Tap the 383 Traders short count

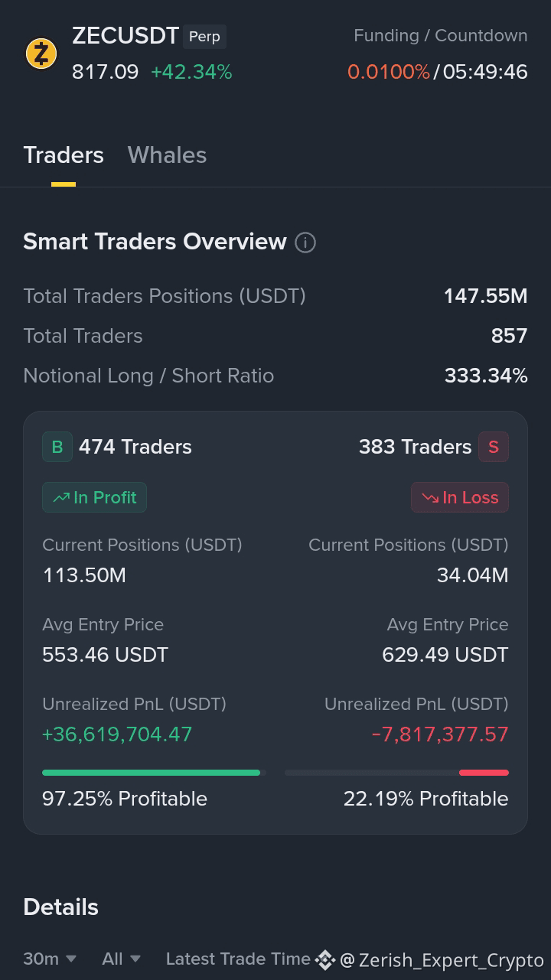click(416, 447)
